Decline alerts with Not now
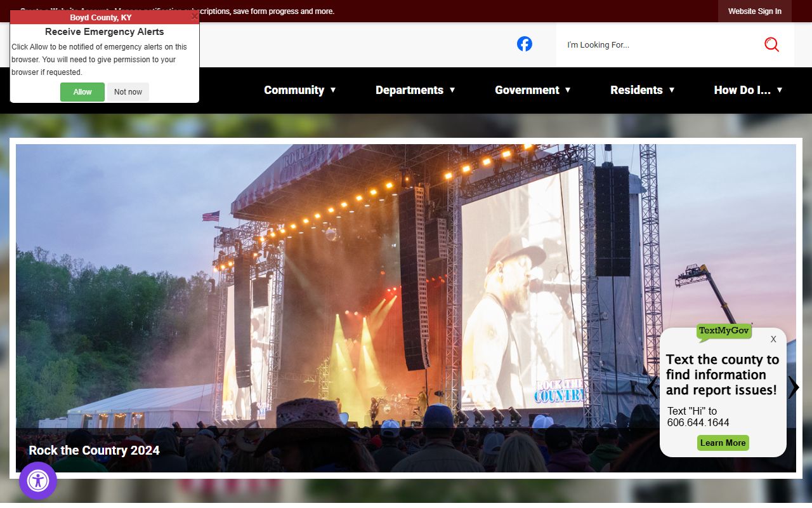 tap(128, 92)
